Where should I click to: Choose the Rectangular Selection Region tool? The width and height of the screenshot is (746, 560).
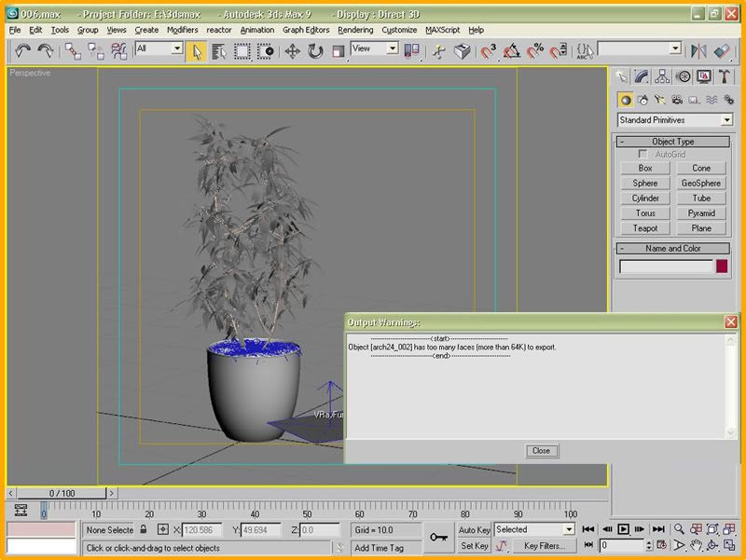[x=242, y=51]
